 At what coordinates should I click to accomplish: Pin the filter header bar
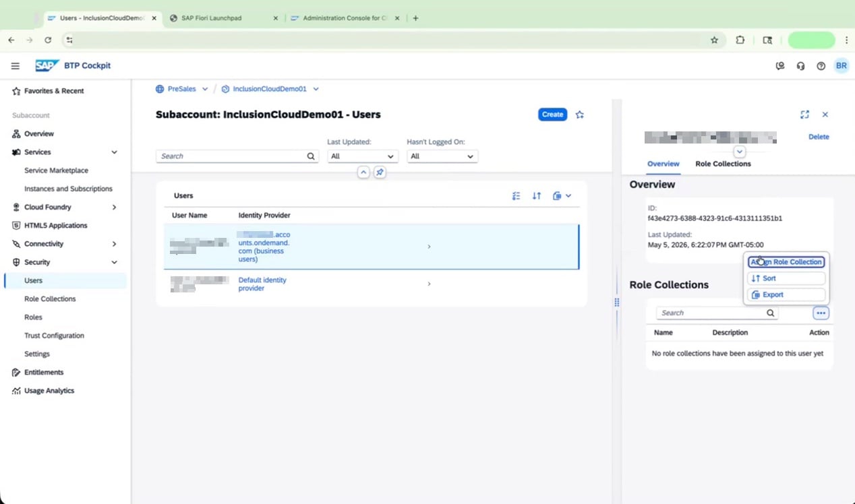tap(380, 172)
